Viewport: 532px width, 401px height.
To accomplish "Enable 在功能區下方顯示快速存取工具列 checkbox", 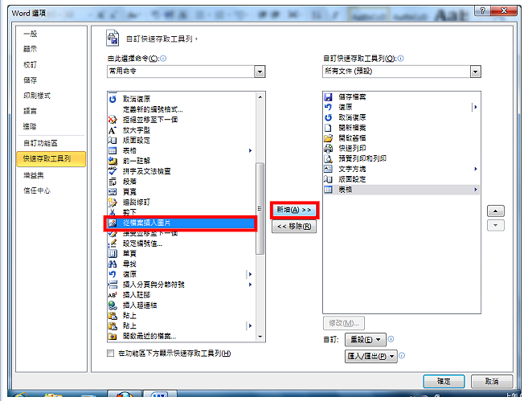I will coord(111,354).
